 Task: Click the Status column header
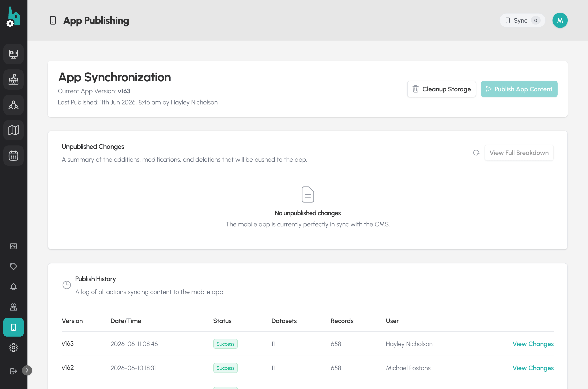222,321
